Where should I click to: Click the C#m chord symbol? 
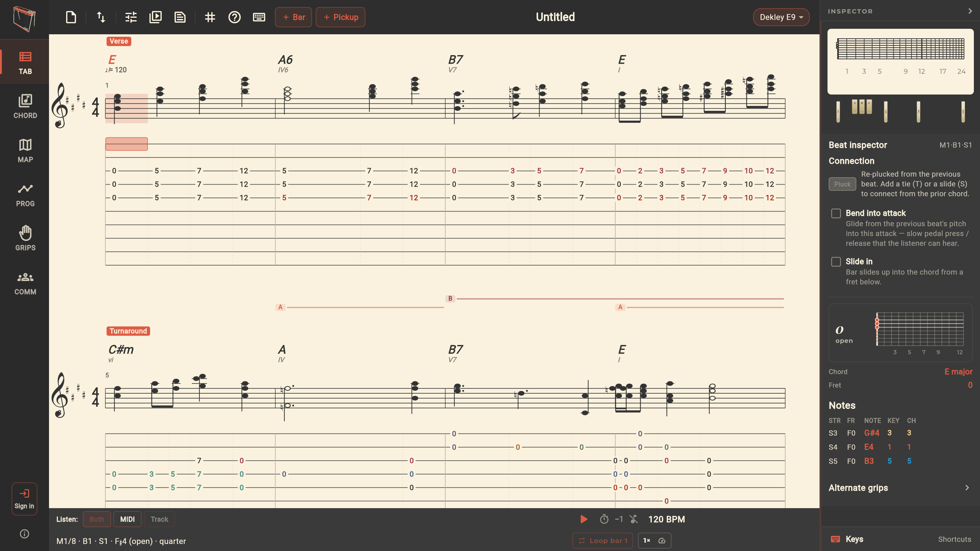coord(121,350)
